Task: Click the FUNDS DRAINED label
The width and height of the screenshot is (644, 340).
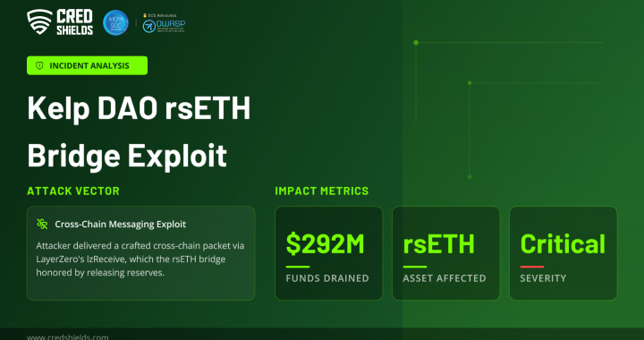Action: 327,278
